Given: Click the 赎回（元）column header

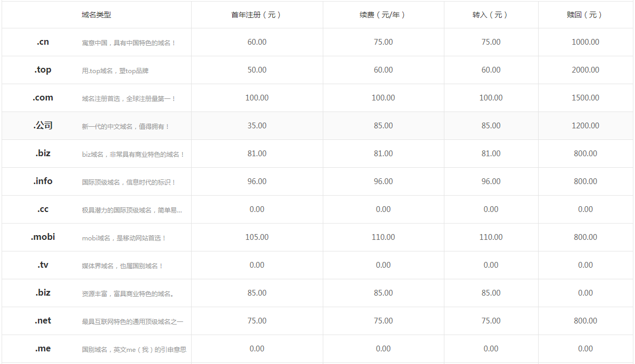Looking at the screenshot, I should [585, 15].
